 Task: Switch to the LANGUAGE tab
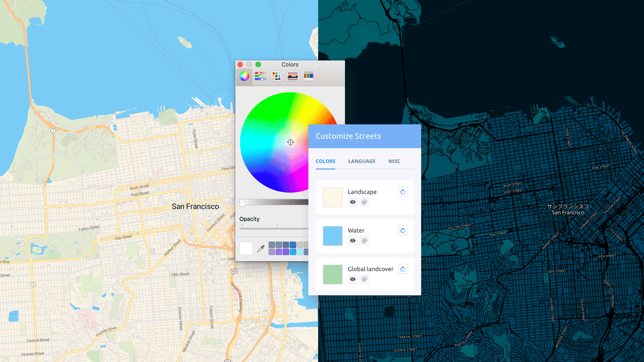coord(362,161)
